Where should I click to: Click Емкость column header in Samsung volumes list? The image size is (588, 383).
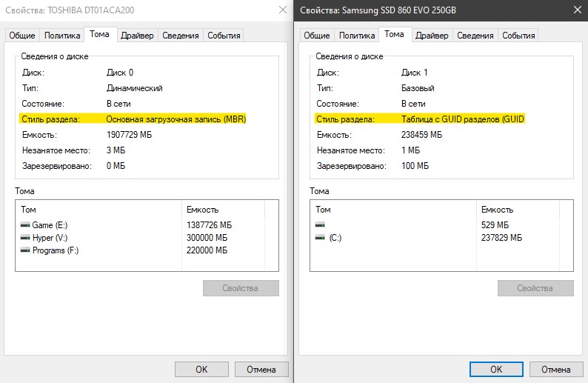(518, 210)
